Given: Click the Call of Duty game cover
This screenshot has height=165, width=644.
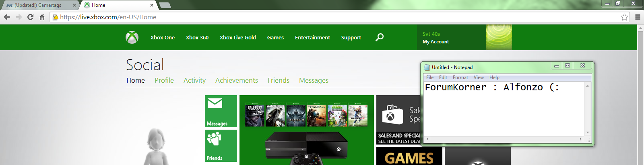Looking at the screenshot, I should (255, 116).
